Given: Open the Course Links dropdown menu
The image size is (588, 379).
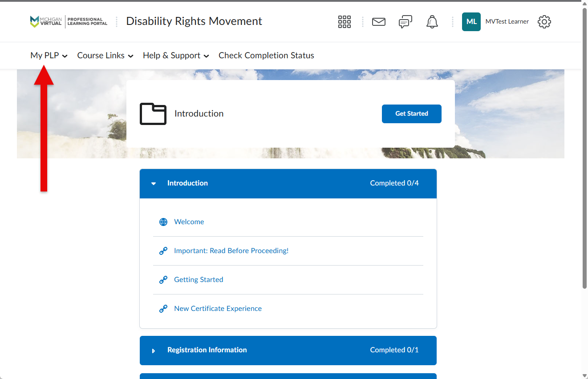Looking at the screenshot, I should 105,56.
